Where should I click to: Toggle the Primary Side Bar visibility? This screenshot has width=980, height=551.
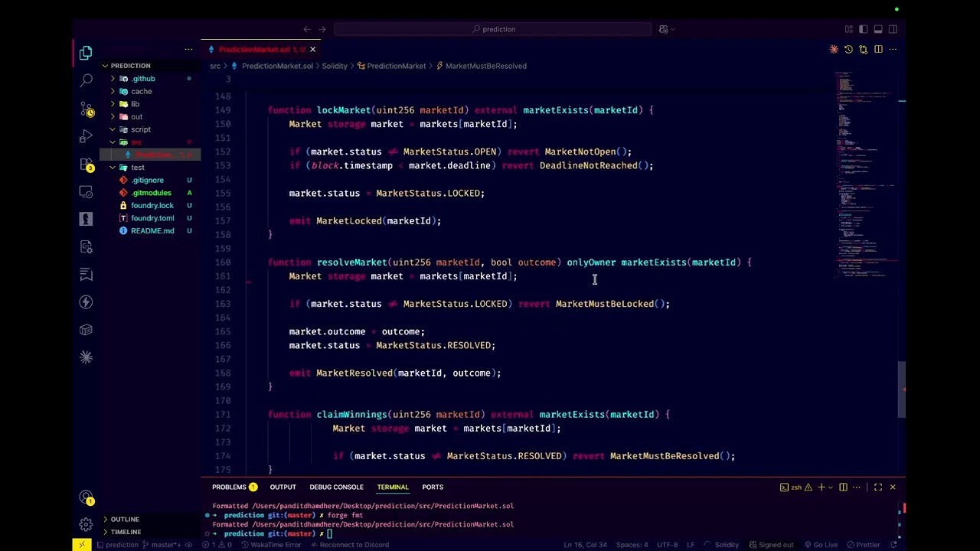pos(864,29)
